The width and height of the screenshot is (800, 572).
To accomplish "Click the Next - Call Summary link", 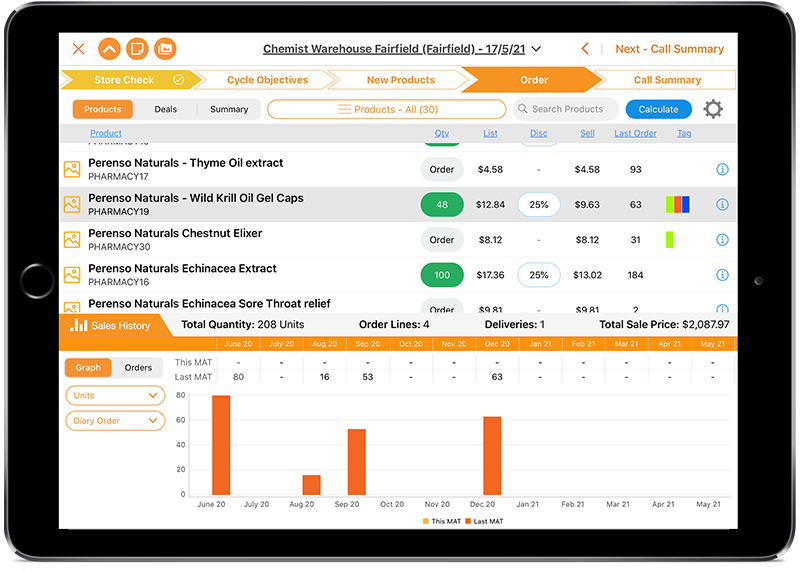I will 669,49.
